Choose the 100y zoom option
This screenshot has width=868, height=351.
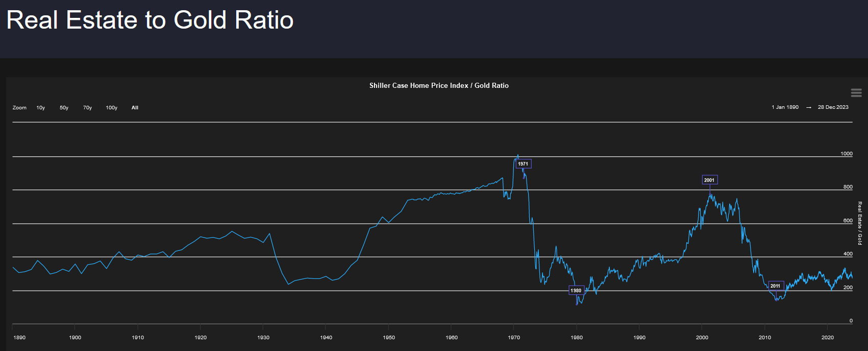(x=111, y=108)
